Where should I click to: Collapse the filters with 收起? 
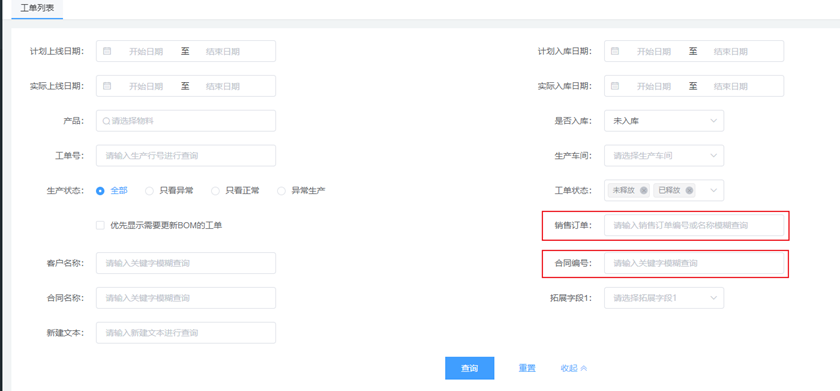tap(573, 369)
